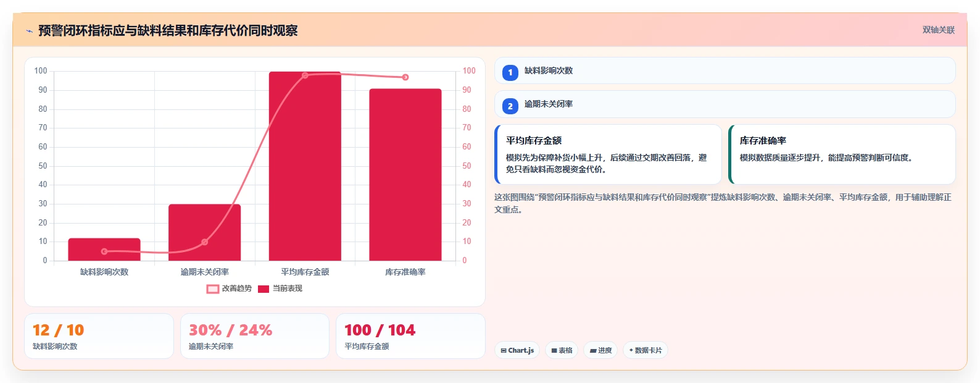Open the 平均库存金额 description card
The height and width of the screenshot is (383, 980).
click(x=608, y=154)
